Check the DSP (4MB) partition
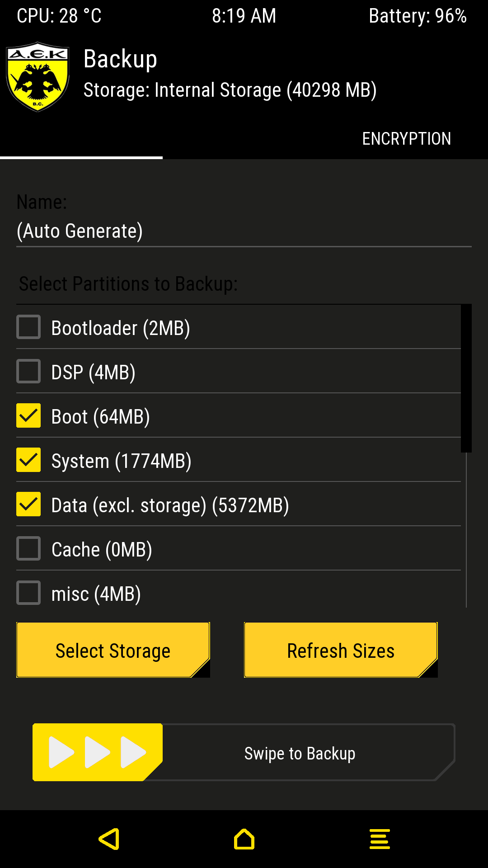Screen dimensions: 488x868 click(x=28, y=371)
